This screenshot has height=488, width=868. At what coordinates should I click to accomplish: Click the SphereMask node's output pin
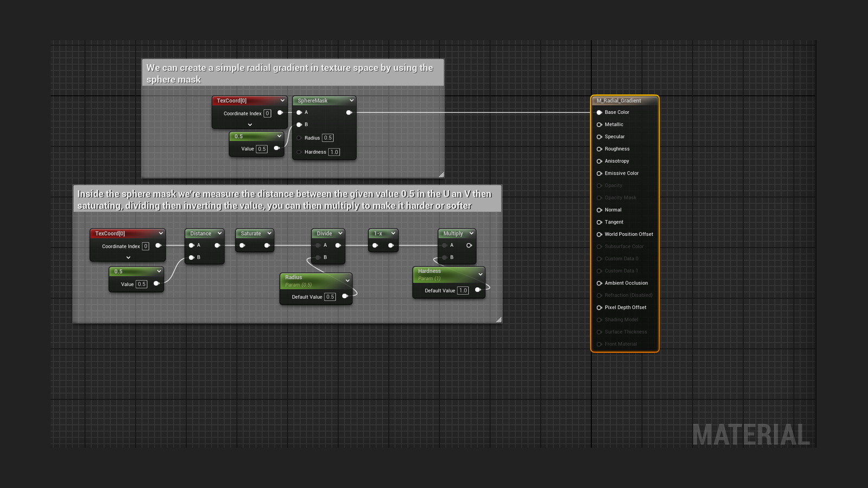[x=349, y=113]
